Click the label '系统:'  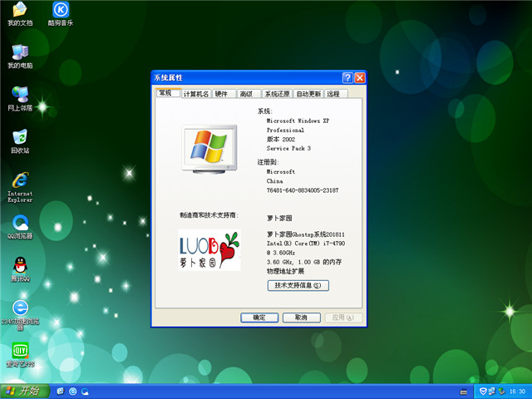coord(265,111)
